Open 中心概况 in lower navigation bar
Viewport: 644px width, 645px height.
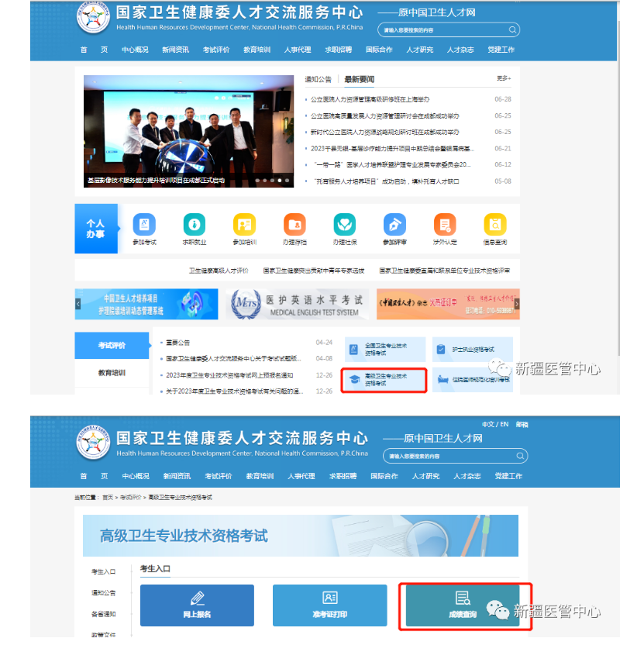(136, 476)
